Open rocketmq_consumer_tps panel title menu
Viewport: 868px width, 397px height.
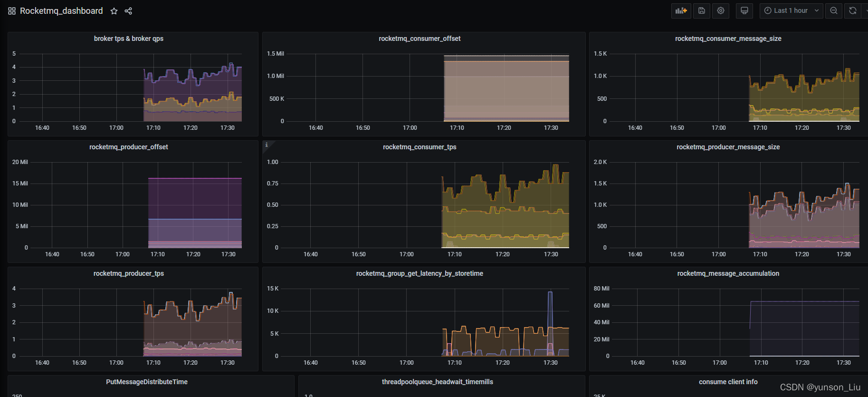[420, 147]
